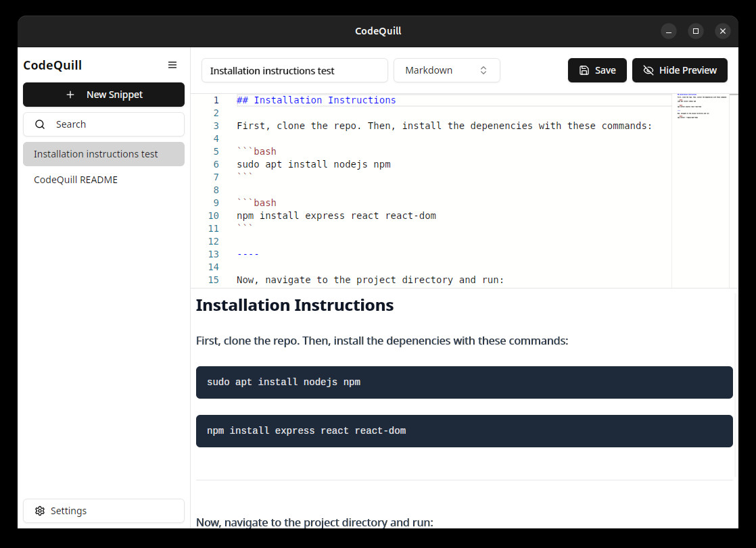Click the crossed-eye Hide Preview icon

click(648, 70)
